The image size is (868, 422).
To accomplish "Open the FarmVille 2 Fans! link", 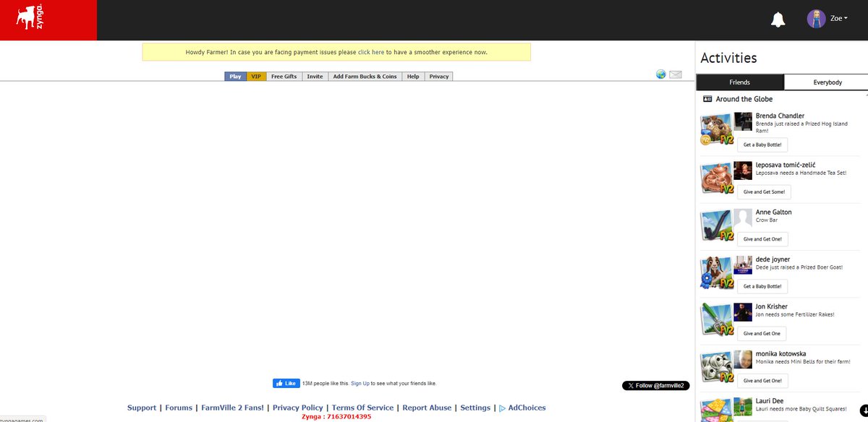I will (232, 408).
